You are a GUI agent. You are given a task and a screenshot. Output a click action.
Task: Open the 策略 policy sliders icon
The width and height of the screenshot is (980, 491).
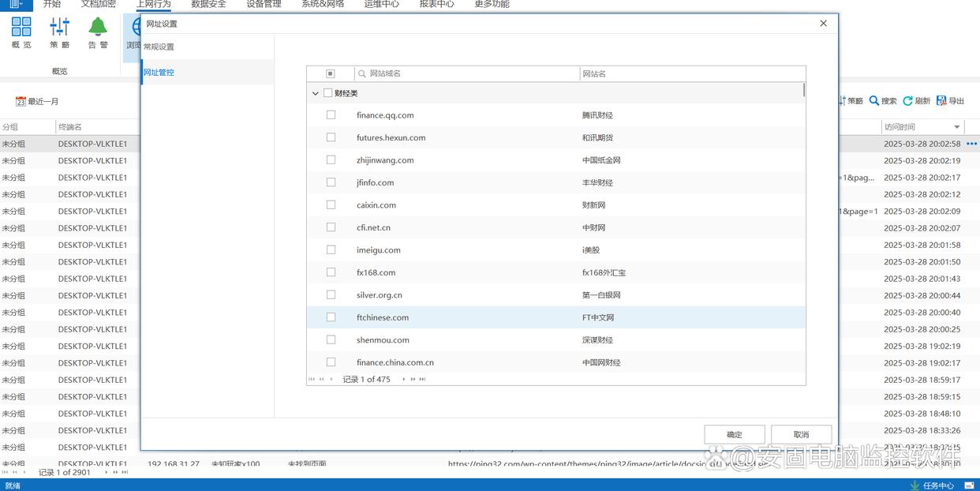[x=60, y=28]
